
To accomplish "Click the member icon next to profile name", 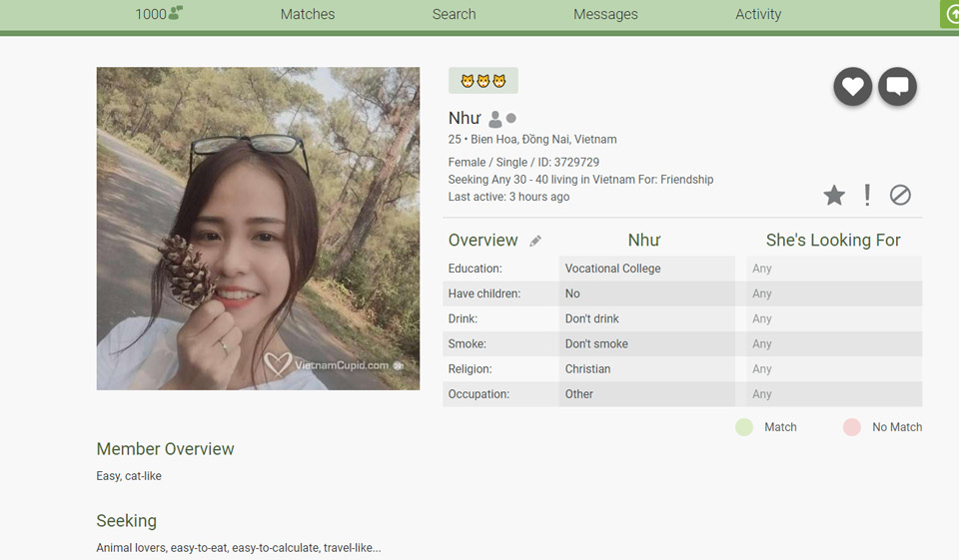I will 494,119.
